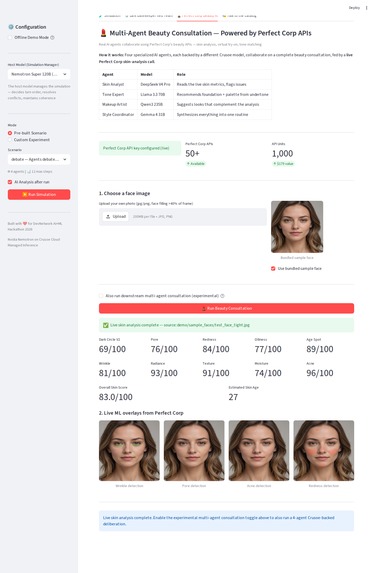This screenshot has height=573, width=375.
Task: Show help for multi-agent consultation option
Action: tap(223, 296)
